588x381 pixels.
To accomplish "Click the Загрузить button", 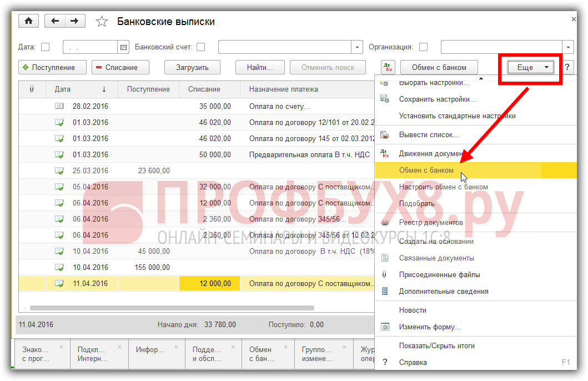I will pyautogui.click(x=192, y=68).
